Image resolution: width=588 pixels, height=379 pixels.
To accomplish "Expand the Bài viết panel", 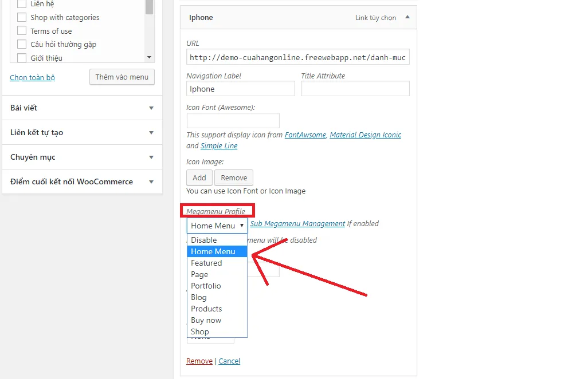I will click(82, 108).
